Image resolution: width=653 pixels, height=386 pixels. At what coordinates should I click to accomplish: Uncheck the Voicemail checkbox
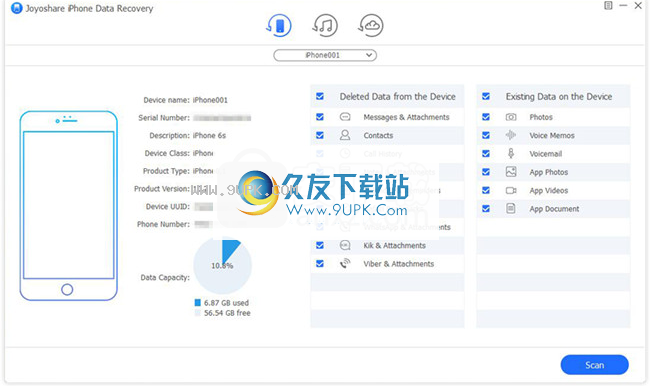(x=486, y=154)
